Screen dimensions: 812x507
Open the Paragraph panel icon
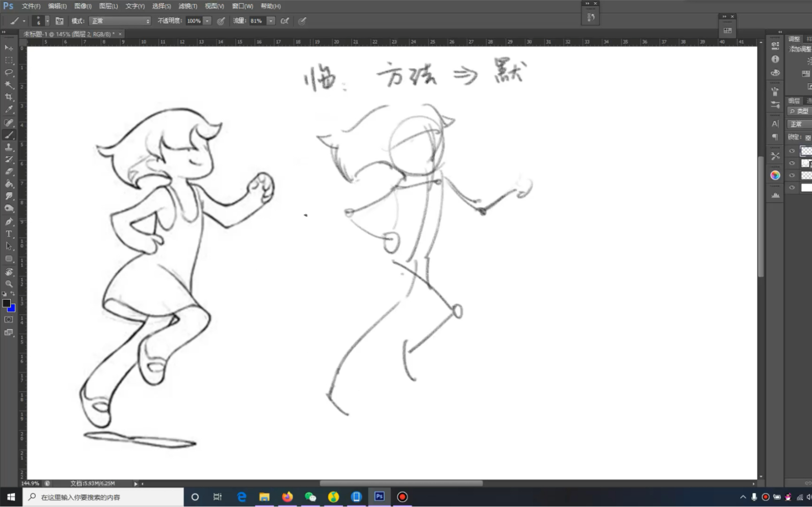[x=775, y=137]
